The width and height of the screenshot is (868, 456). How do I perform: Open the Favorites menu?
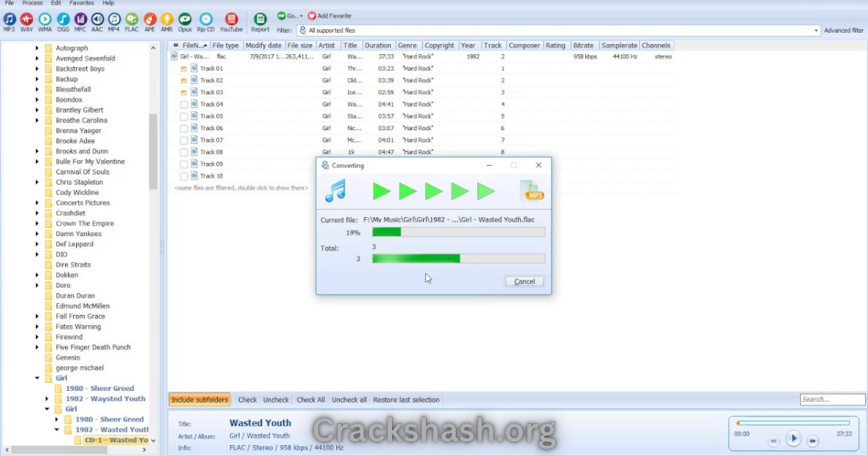[82, 3]
